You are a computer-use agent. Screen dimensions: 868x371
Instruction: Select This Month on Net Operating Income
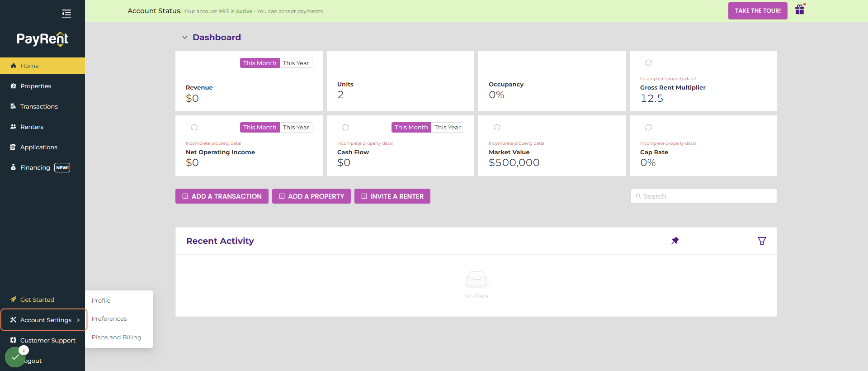pos(259,128)
